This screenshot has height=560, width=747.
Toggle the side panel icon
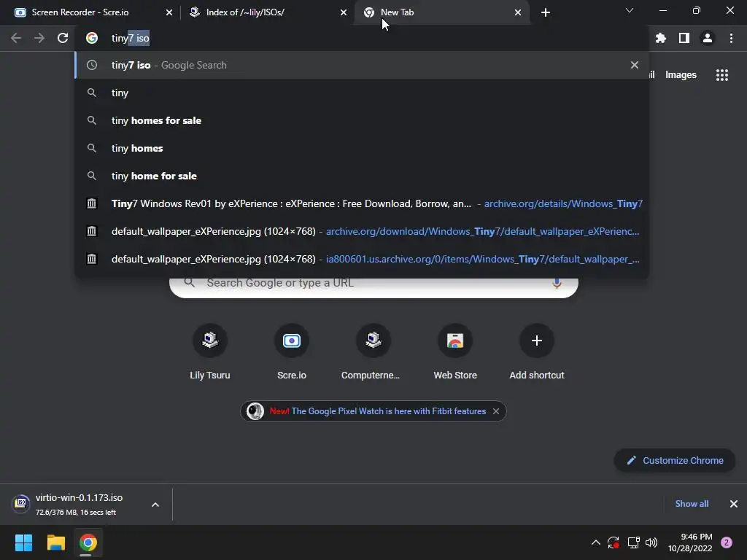tap(684, 38)
